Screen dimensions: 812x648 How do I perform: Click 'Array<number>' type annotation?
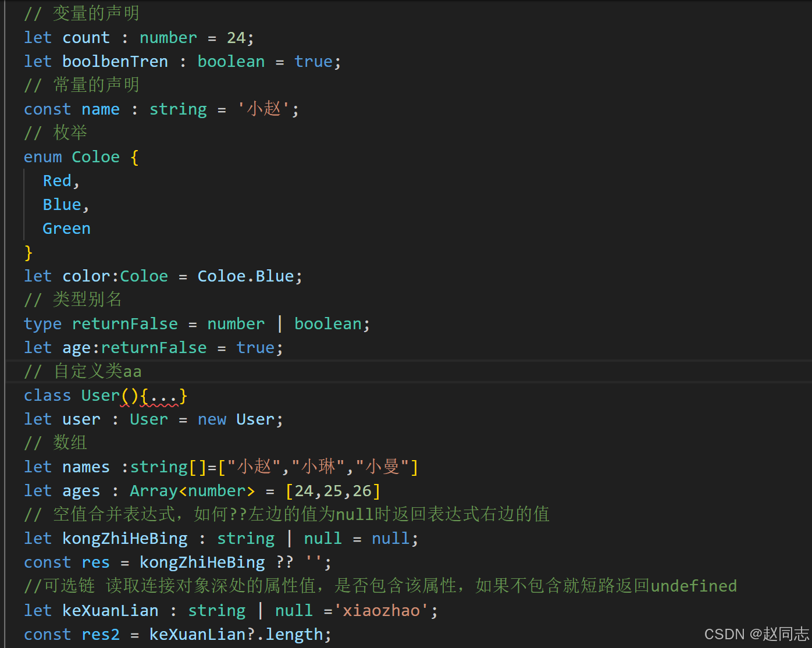coord(193,491)
